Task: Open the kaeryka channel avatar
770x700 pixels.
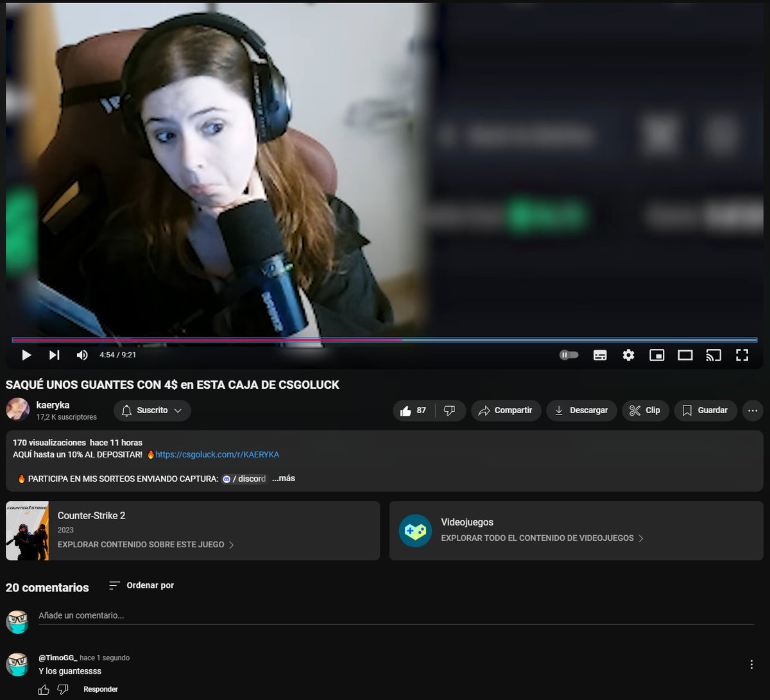Action: coord(17,409)
